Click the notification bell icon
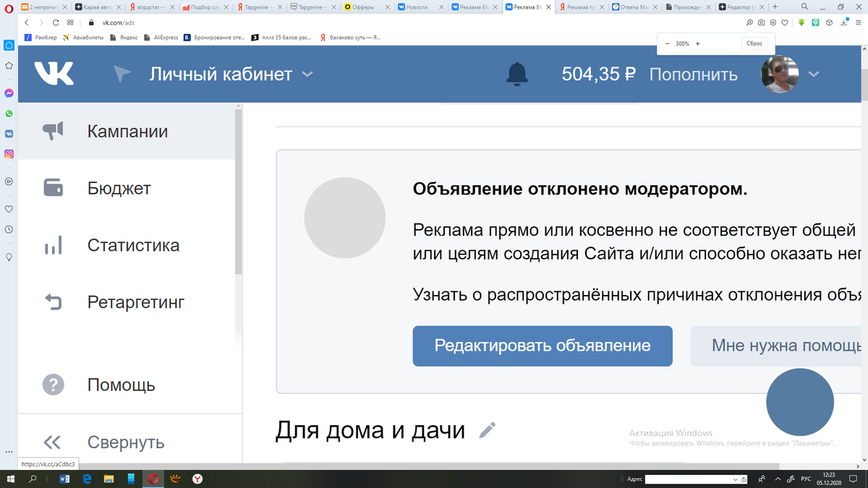This screenshot has width=868, height=488. click(516, 74)
